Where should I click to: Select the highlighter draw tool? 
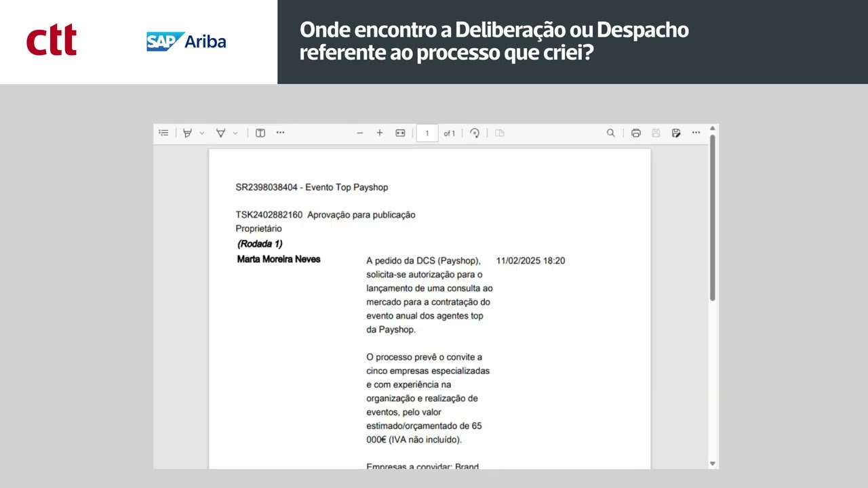[187, 133]
